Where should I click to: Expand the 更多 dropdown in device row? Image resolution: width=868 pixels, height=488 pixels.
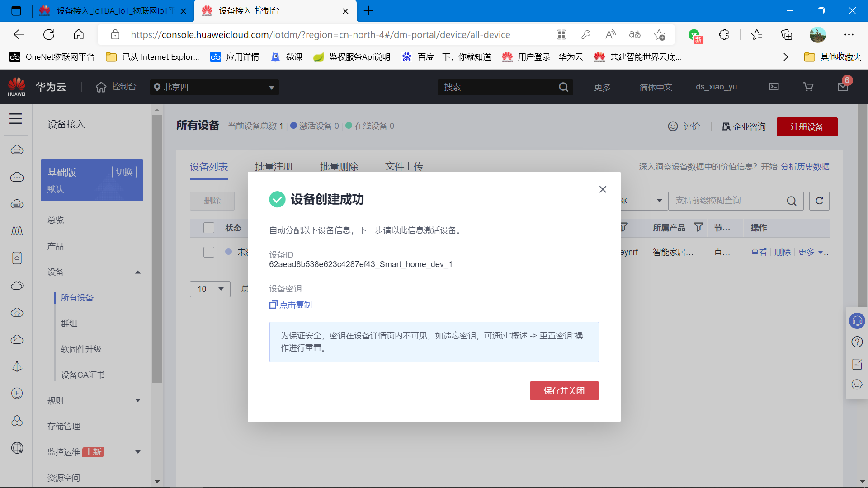[x=811, y=252]
